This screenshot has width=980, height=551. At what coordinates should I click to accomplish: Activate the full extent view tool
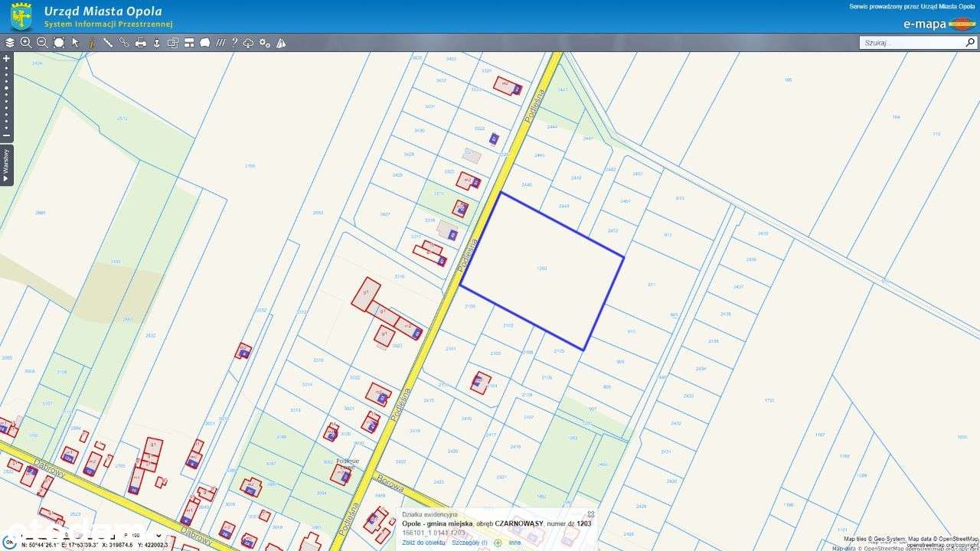[x=59, y=43]
